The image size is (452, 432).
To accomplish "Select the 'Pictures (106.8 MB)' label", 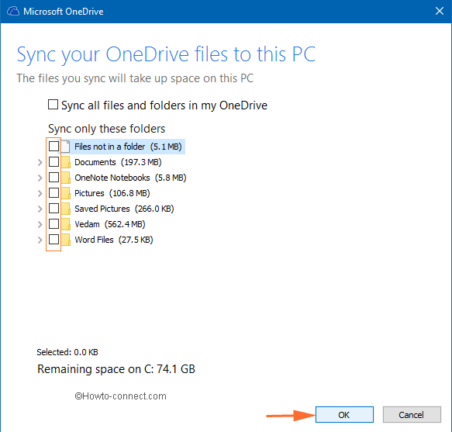I will pyautogui.click(x=112, y=193).
